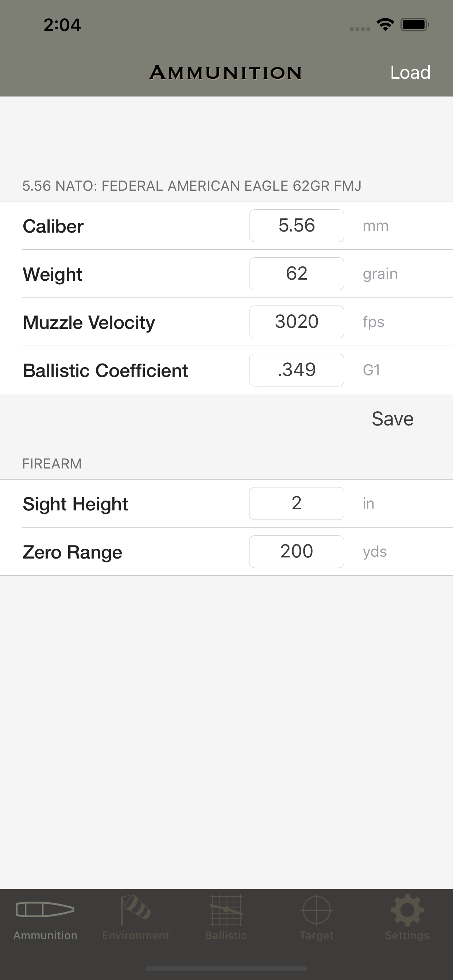
Task: Edit the Zero Range field
Action: (x=297, y=552)
